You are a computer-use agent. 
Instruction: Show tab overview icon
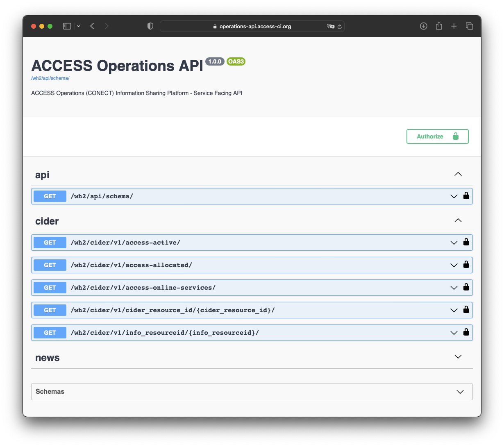470,26
